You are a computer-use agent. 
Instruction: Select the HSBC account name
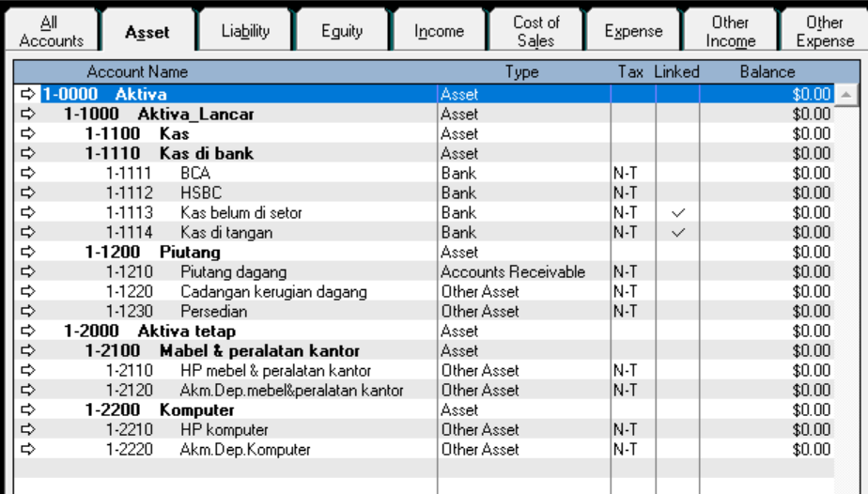point(201,193)
